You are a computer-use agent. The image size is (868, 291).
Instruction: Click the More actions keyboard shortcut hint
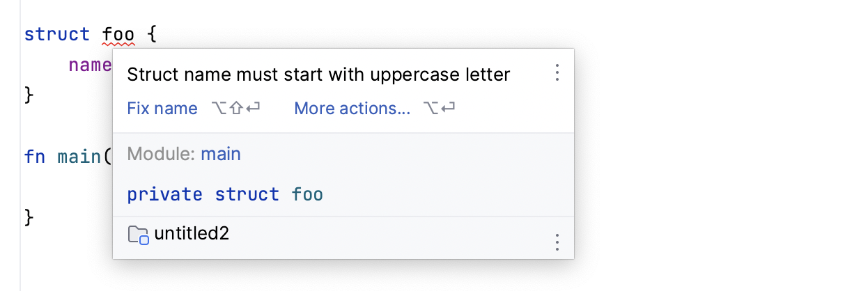coord(439,109)
